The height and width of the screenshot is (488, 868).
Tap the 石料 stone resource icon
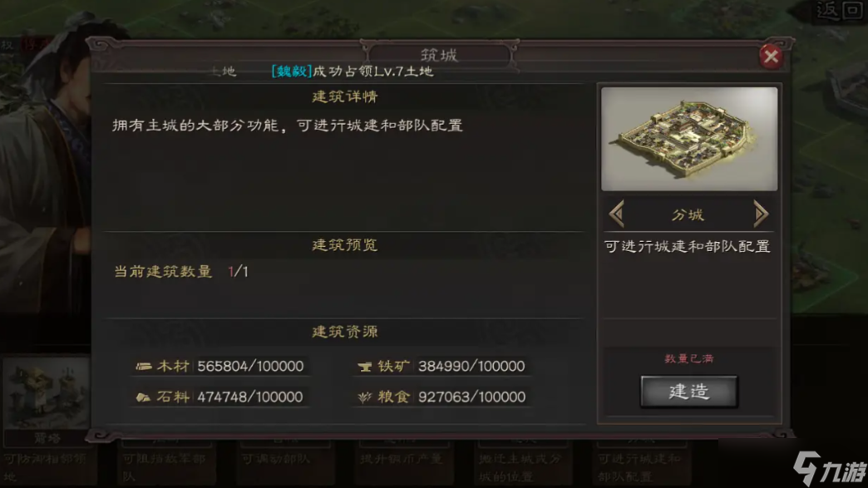pos(143,397)
